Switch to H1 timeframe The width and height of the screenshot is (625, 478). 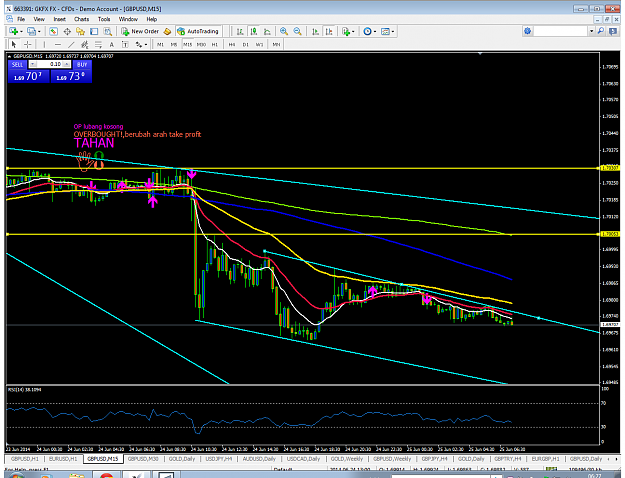click(x=214, y=44)
